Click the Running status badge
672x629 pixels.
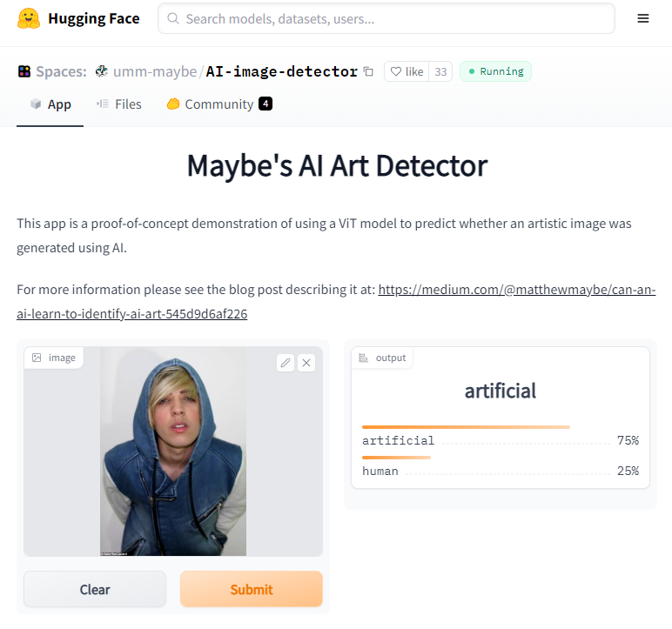pos(495,71)
